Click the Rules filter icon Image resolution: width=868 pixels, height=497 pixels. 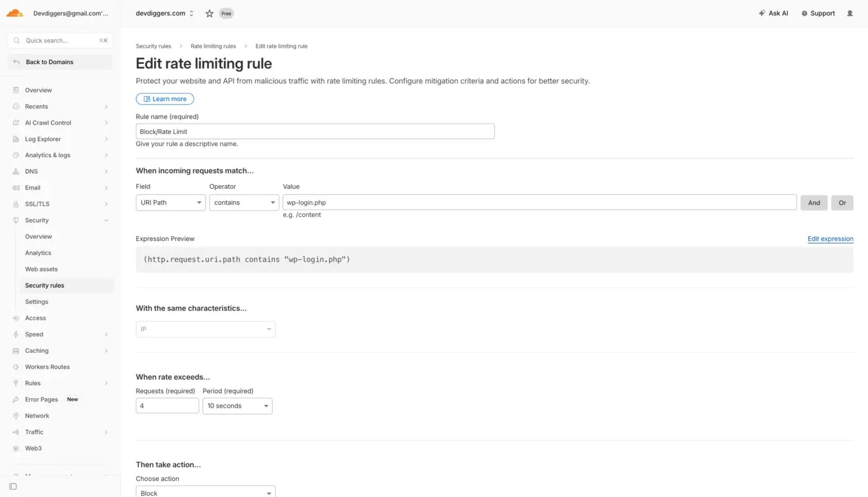click(x=16, y=383)
